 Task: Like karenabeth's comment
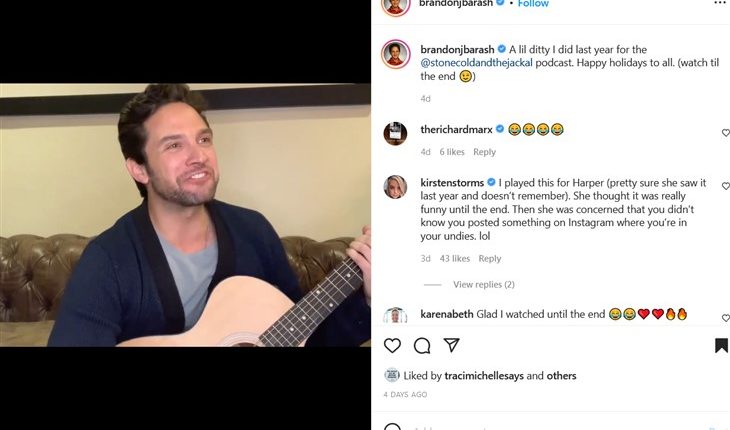[x=725, y=317]
